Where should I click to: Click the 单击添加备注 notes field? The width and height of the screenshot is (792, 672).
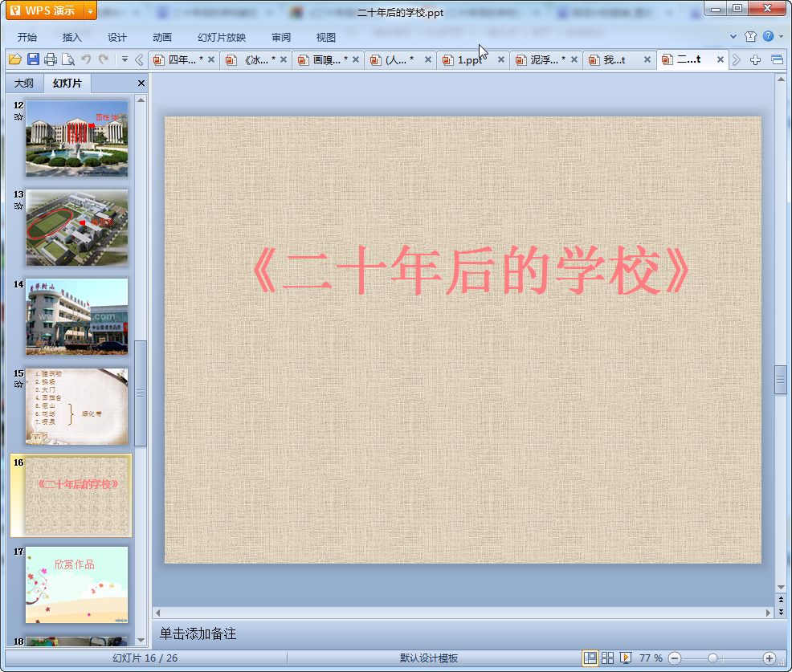point(463,633)
